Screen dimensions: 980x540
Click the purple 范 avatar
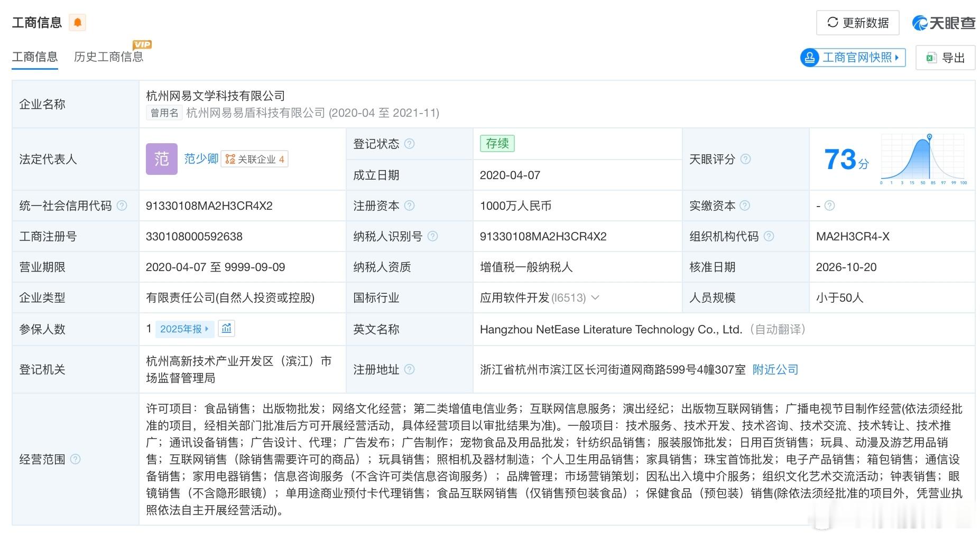(x=161, y=159)
